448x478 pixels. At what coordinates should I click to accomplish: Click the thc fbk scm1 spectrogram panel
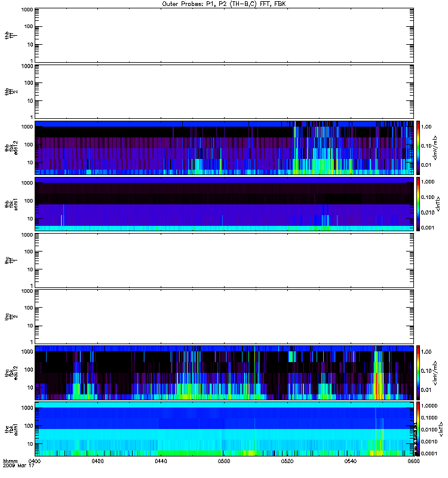[x=224, y=429]
